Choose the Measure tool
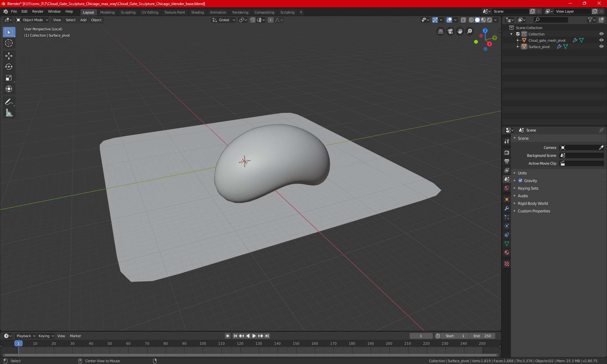Screen dimensions: 607x364 pos(9,113)
